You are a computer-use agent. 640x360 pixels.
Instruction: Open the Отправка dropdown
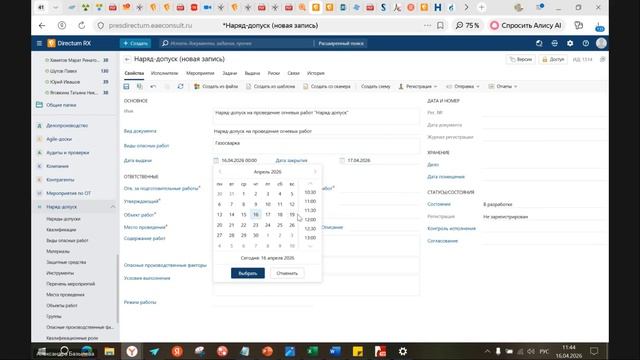(463, 87)
